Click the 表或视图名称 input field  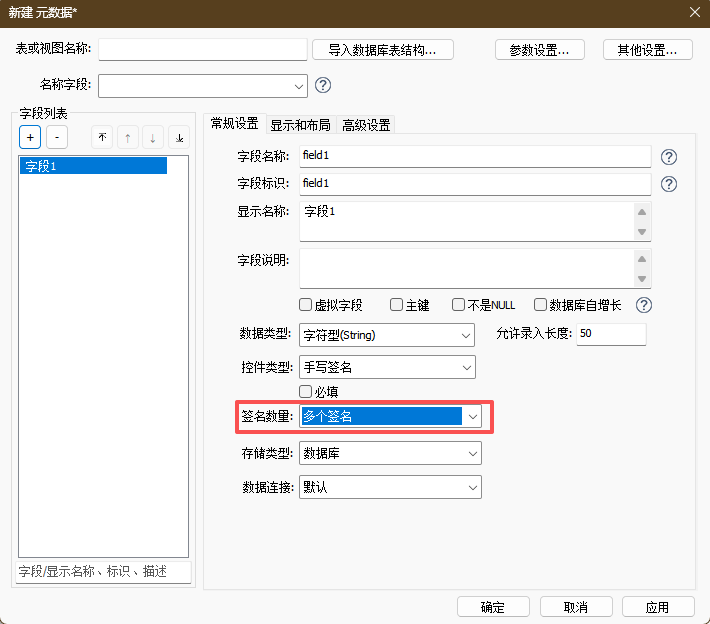(x=203, y=50)
